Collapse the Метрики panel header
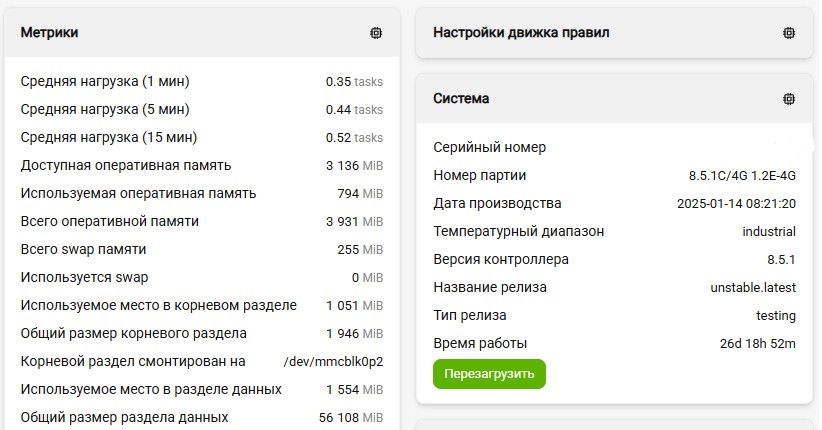822x430 pixels. [x=202, y=33]
